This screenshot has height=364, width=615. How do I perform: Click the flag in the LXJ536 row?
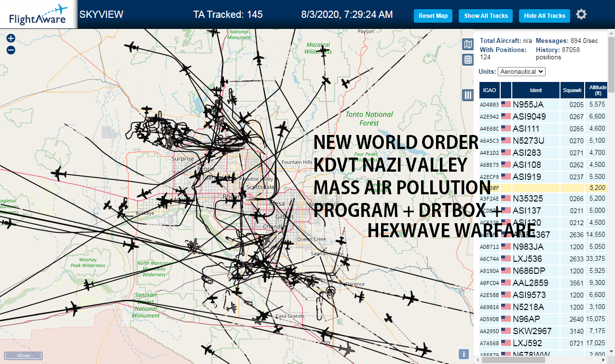point(506,258)
